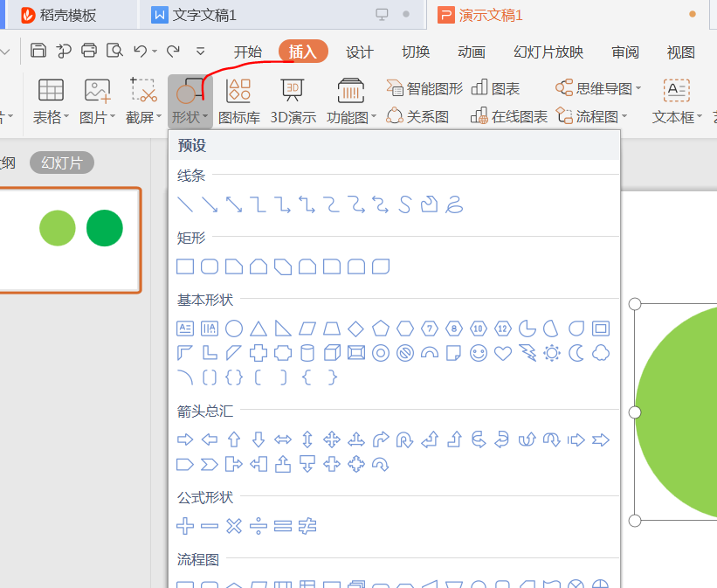Open the 开始 ribbon tab
Viewport: 717px width, 588px height.
tap(248, 52)
